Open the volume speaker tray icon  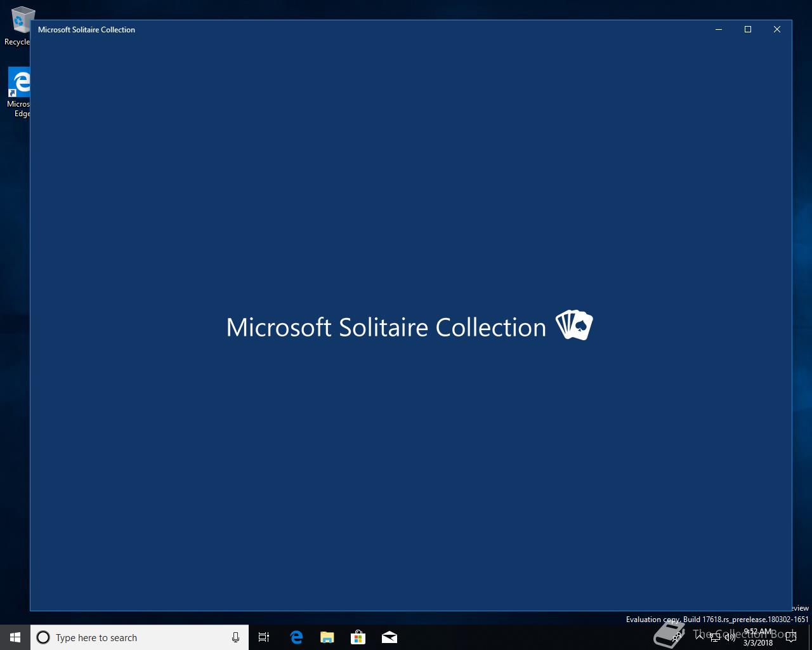pos(730,637)
